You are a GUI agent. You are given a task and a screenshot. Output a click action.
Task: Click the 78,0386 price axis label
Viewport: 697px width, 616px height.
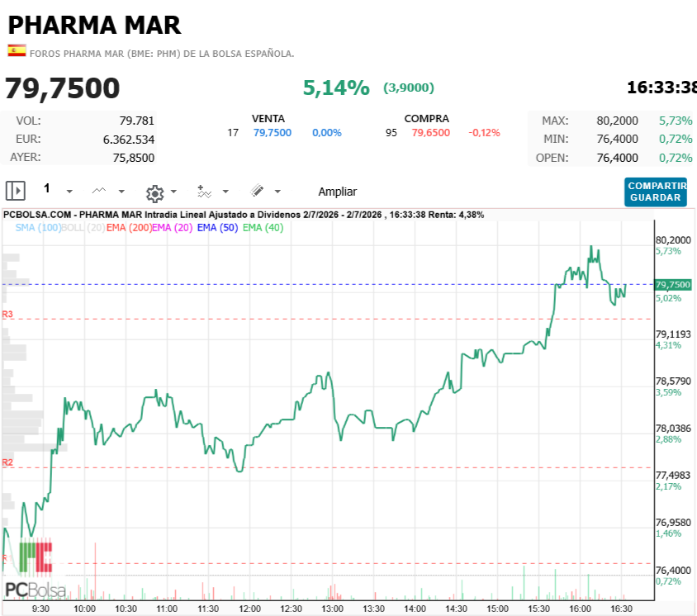673,429
